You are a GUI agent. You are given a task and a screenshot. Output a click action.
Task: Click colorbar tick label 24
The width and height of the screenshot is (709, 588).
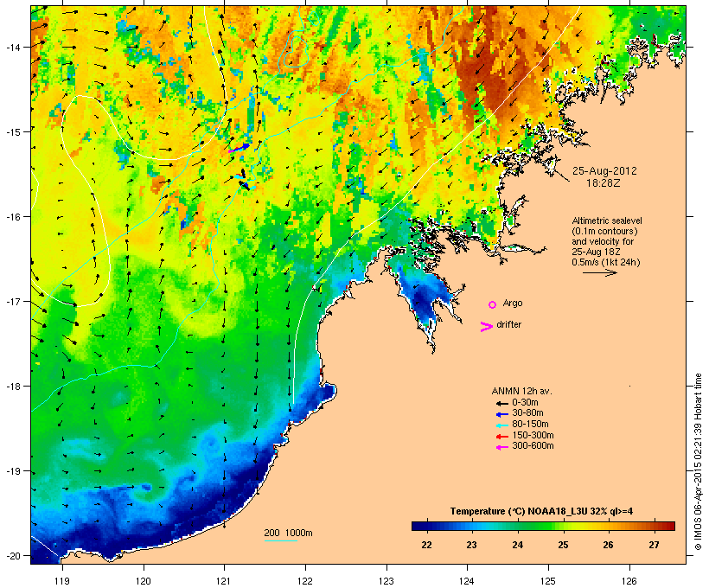click(x=518, y=545)
